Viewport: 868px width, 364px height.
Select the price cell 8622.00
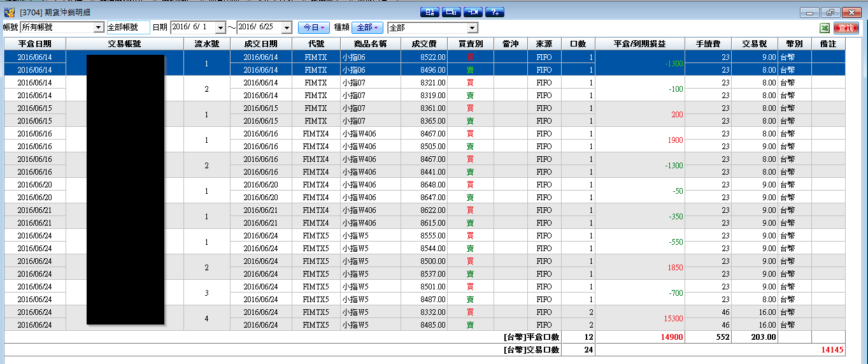425,210
